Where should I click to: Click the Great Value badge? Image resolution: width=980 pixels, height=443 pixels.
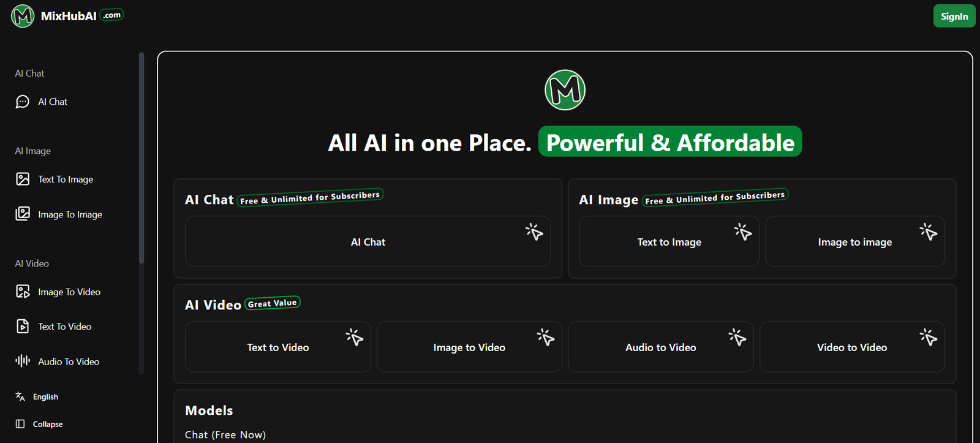[x=273, y=303]
